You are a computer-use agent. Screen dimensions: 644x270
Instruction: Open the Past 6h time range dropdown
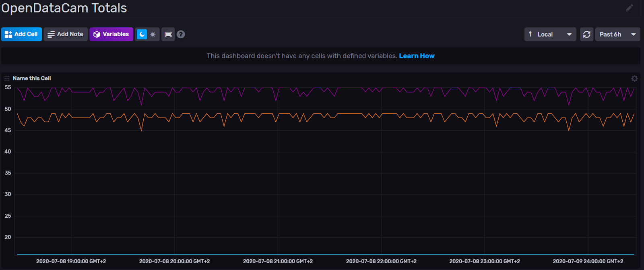[618, 34]
